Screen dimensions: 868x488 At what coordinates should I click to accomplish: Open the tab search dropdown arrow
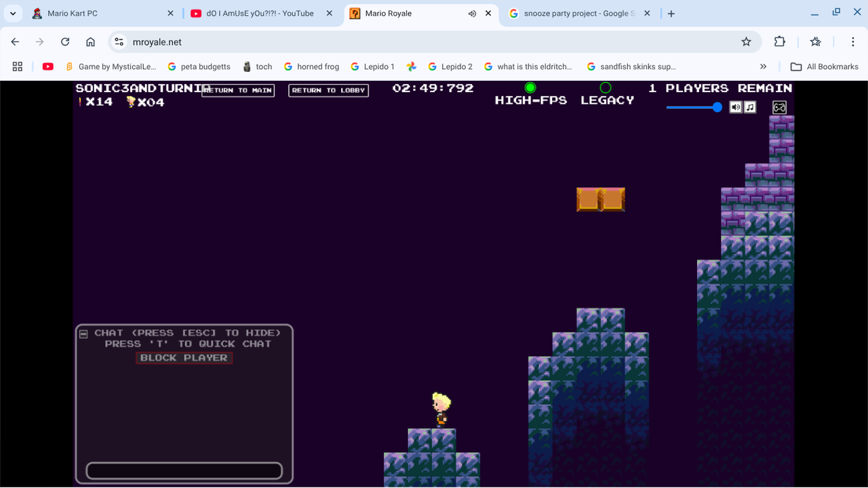12,14
